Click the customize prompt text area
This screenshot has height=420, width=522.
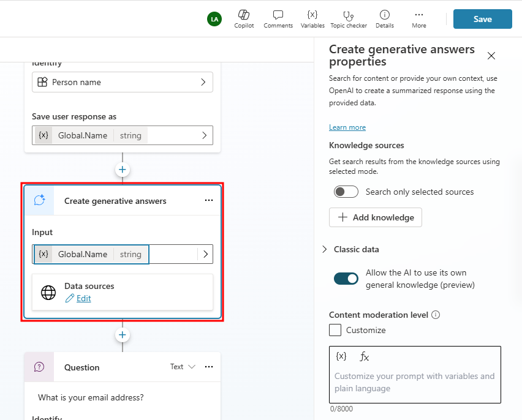[415, 383]
